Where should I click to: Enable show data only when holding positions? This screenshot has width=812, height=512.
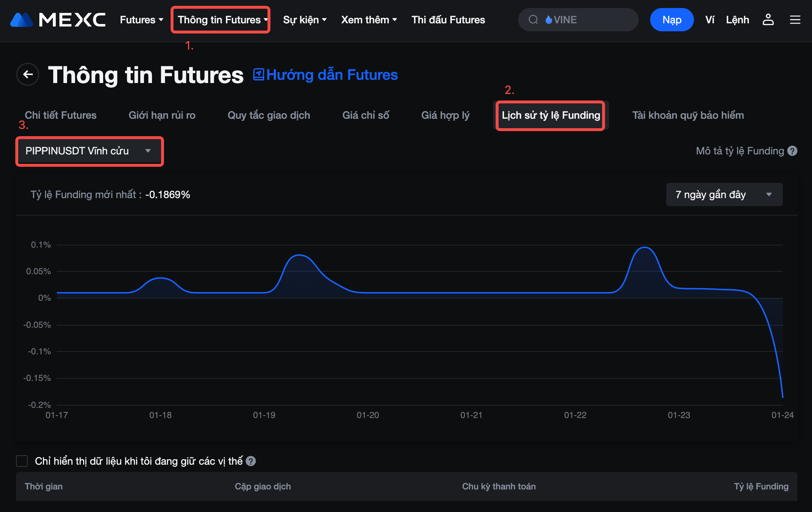22,461
